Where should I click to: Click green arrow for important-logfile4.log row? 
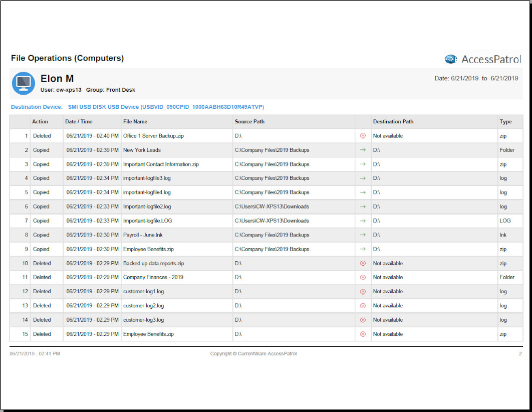point(363,192)
